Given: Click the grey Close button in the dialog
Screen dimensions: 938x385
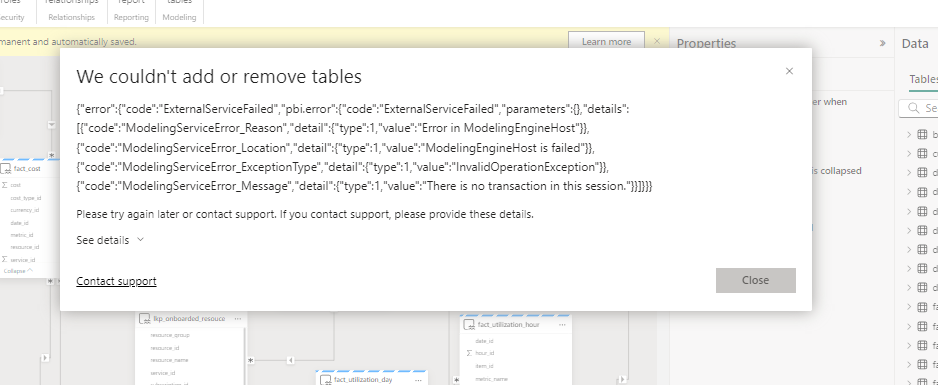Looking at the screenshot, I should pyautogui.click(x=756, y=280).
